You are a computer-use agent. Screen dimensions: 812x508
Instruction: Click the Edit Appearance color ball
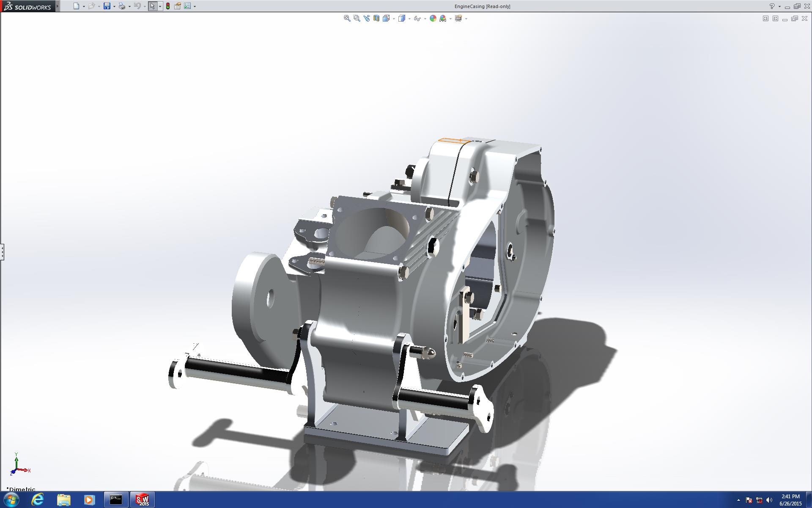433,18
